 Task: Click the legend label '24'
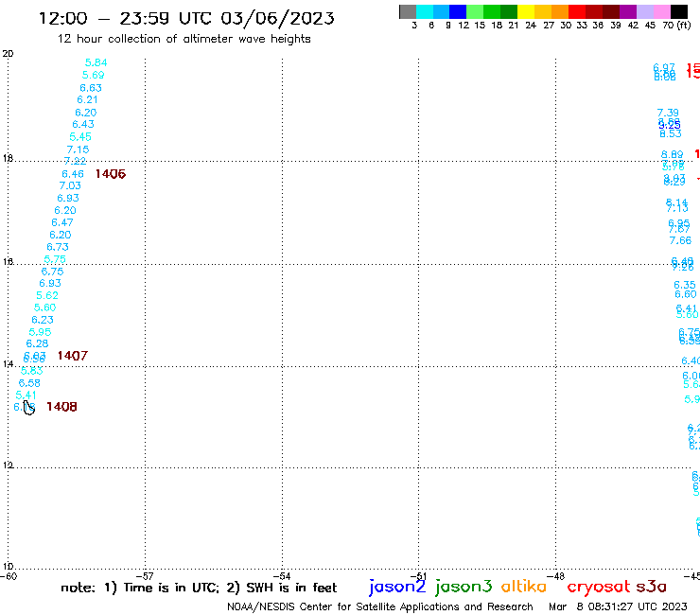coord(531,26)
